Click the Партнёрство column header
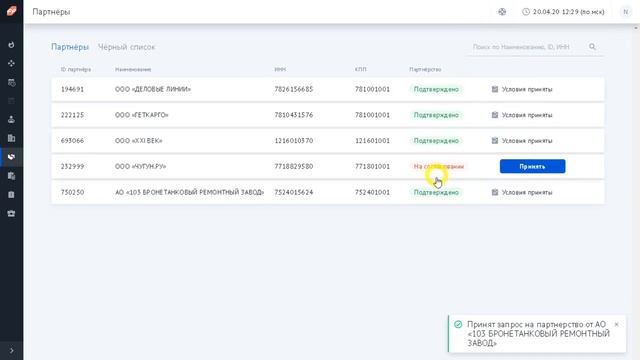The image size is (640, 360). tap(425, 69)
